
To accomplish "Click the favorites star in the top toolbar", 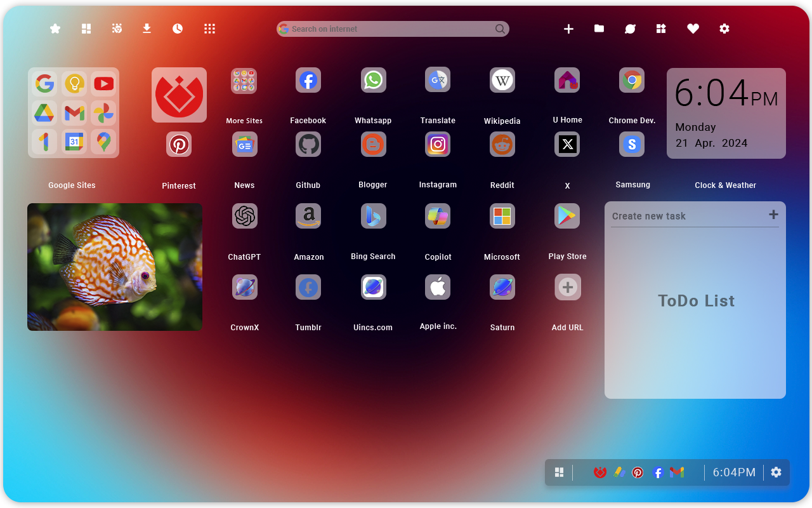I will pyautogui.click(x=55, y=29).
